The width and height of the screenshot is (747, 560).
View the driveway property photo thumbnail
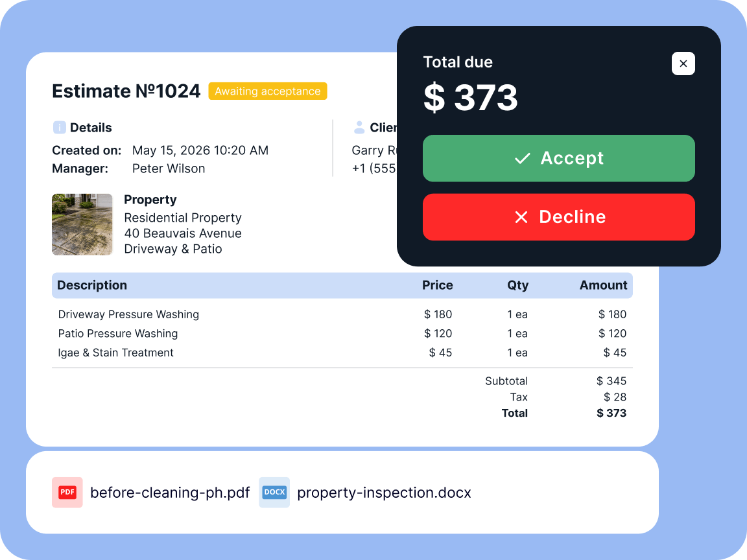[82, 224]
